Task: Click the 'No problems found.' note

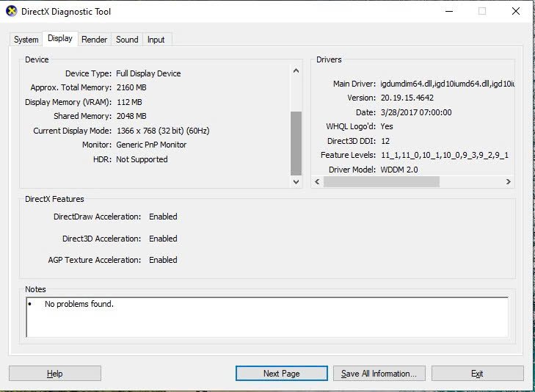Action: (x=79, y=304)
